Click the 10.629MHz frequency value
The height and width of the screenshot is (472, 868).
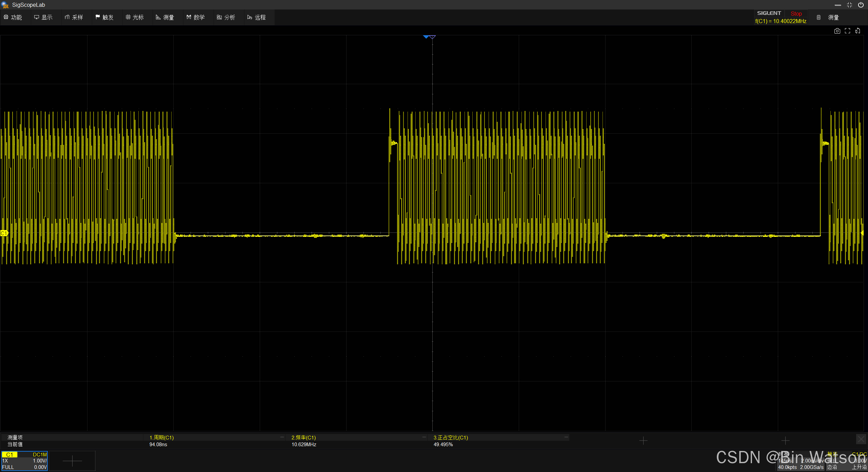(304, 445)
